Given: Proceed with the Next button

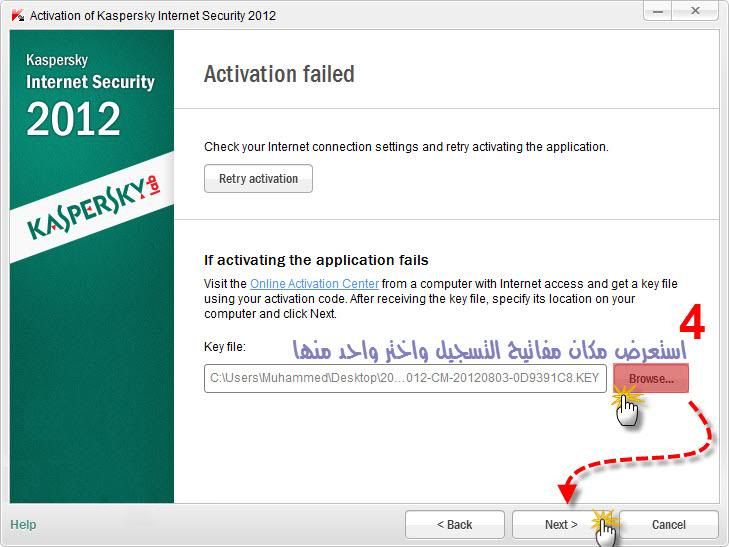Looking at the screenshot, I should [561, 525].
